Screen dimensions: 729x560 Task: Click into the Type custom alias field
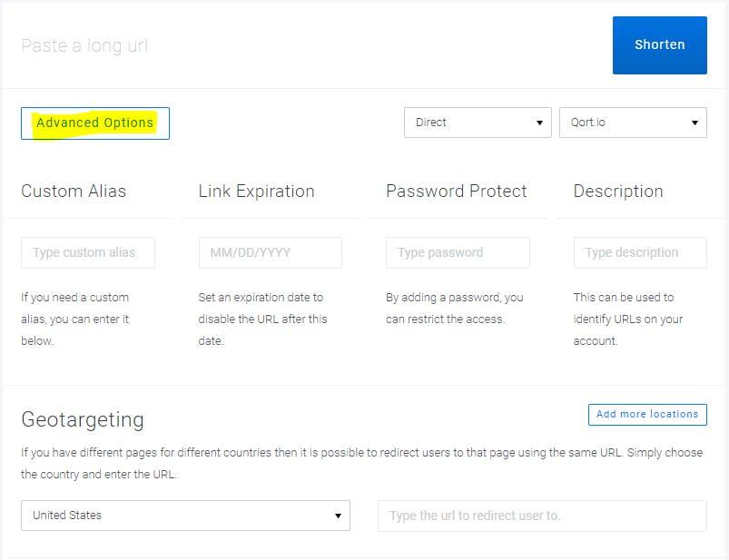pyautogui.click(x=88, y=252)
